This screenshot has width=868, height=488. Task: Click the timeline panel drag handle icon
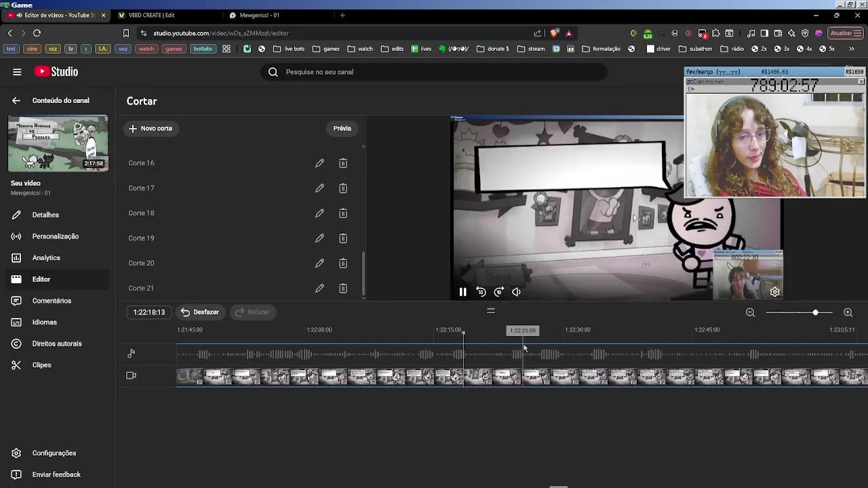click(491, 311)
